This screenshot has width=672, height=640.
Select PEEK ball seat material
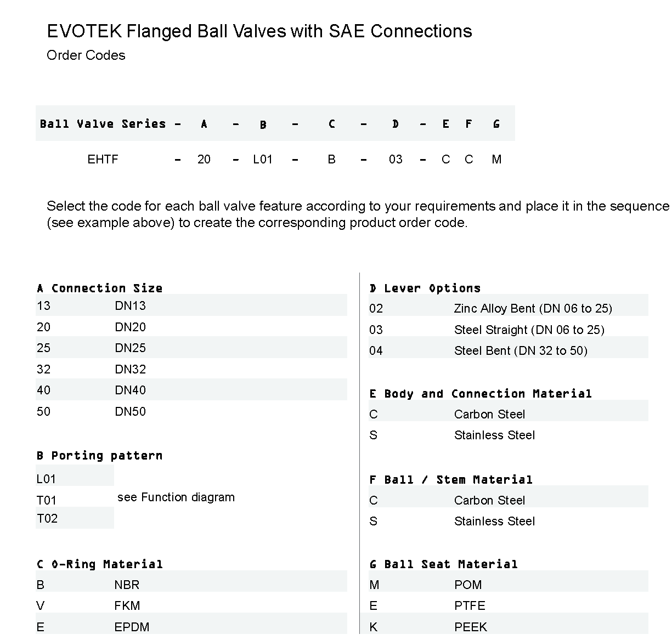pos(471,627)
